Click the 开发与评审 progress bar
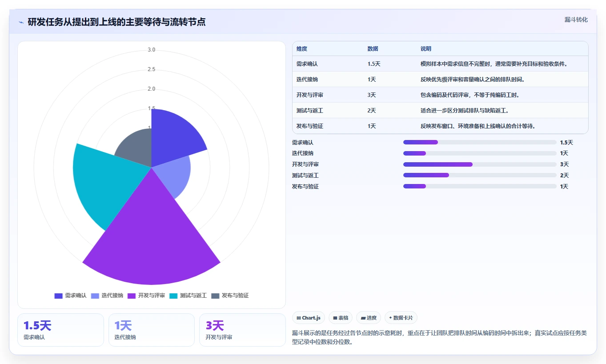This screenshot has height=364, width=606. [x=480, y=164]
